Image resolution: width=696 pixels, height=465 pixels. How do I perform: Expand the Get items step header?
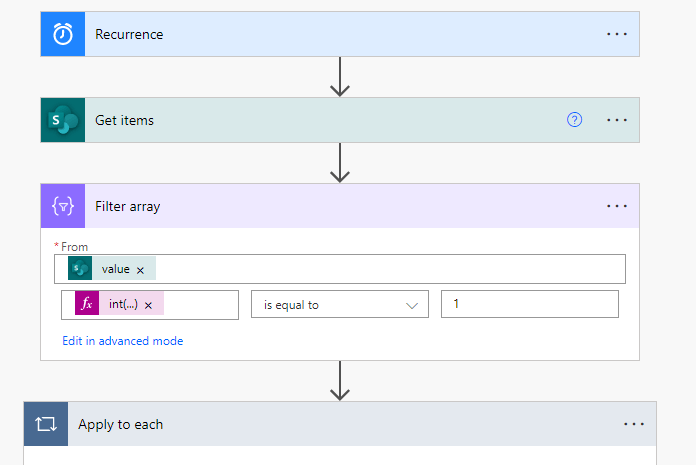pos(340,120)
